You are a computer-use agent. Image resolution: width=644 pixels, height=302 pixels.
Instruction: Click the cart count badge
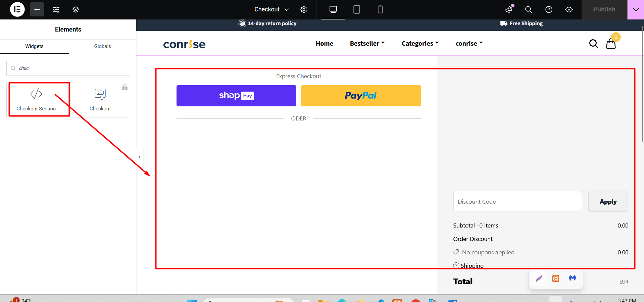(616, 37)
